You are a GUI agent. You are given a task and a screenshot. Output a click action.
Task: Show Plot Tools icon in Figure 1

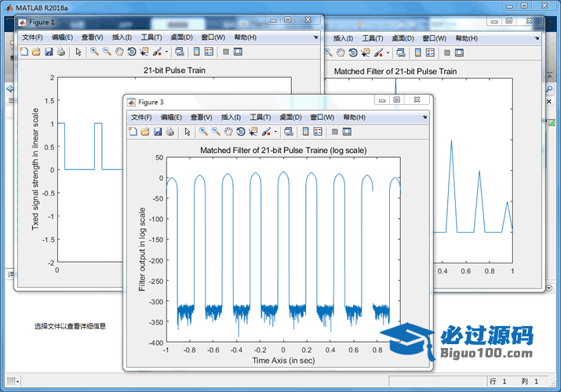tap(238, 52)
